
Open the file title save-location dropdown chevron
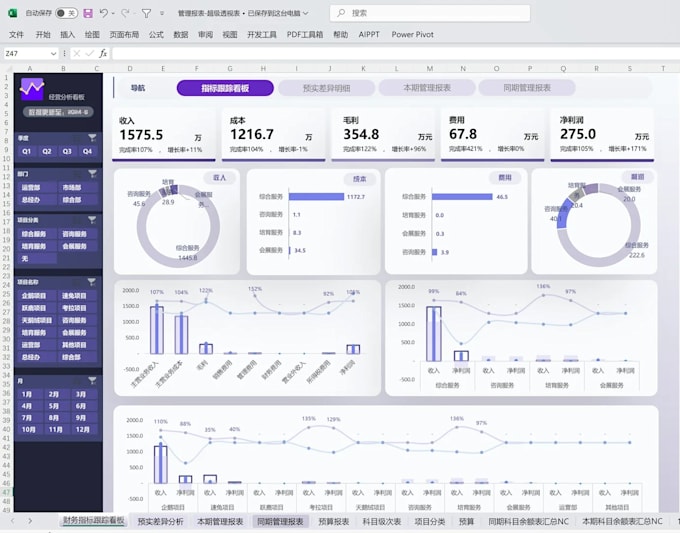[306, 13]
